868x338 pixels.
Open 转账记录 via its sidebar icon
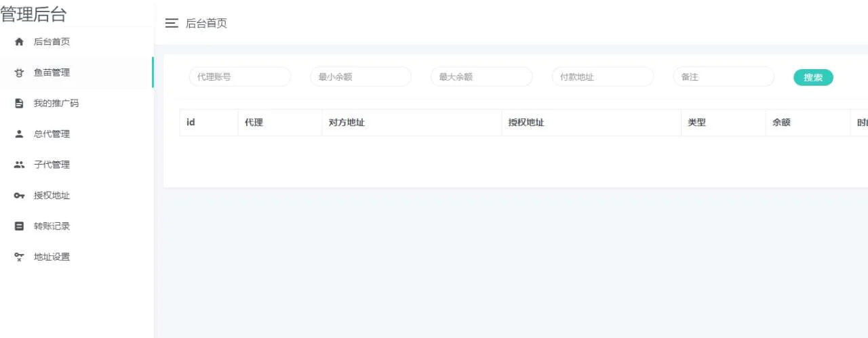tap(19, 226)
